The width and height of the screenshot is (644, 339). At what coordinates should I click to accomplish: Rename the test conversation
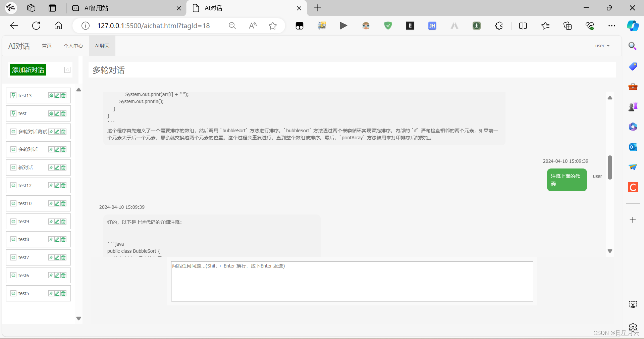[57, 113]
